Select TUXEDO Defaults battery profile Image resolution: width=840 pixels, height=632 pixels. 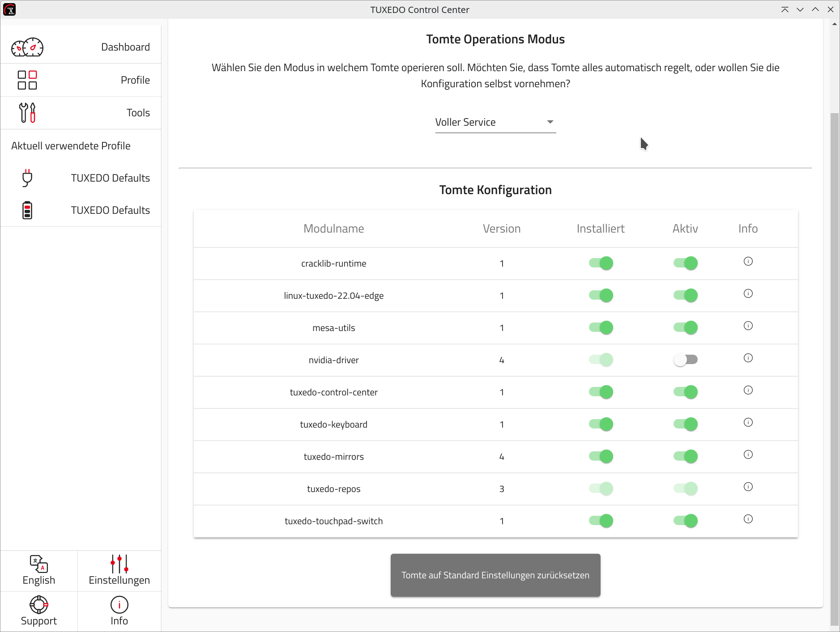point(81,210)
